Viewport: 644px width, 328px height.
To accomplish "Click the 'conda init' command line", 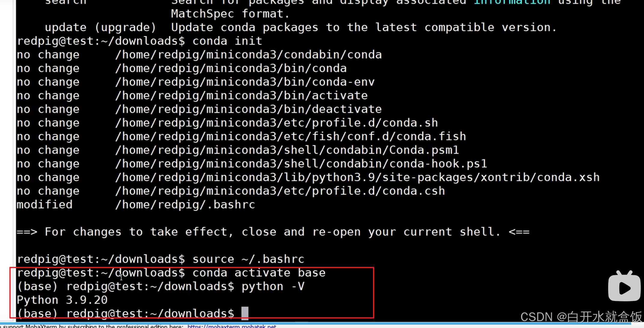I will click(227, 41).
